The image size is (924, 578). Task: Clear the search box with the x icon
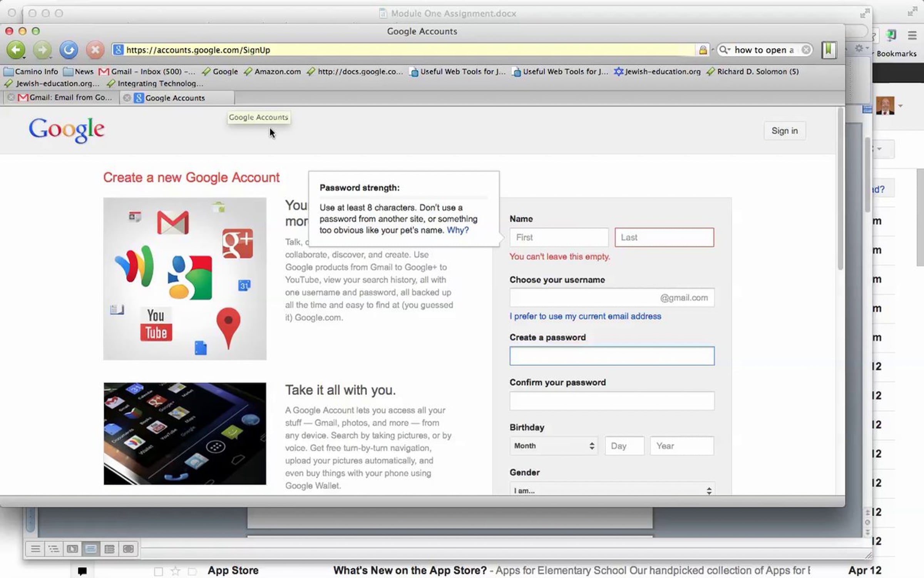click(805, 50)
